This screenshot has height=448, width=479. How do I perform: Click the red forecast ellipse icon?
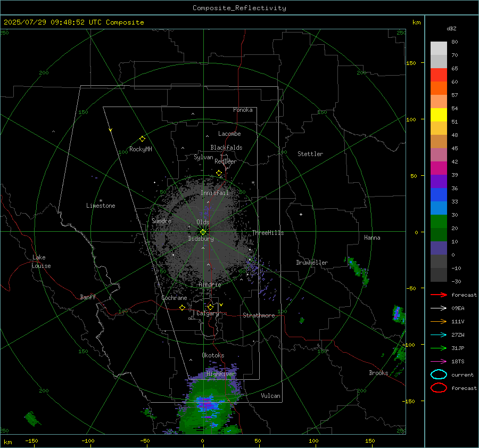439,388
